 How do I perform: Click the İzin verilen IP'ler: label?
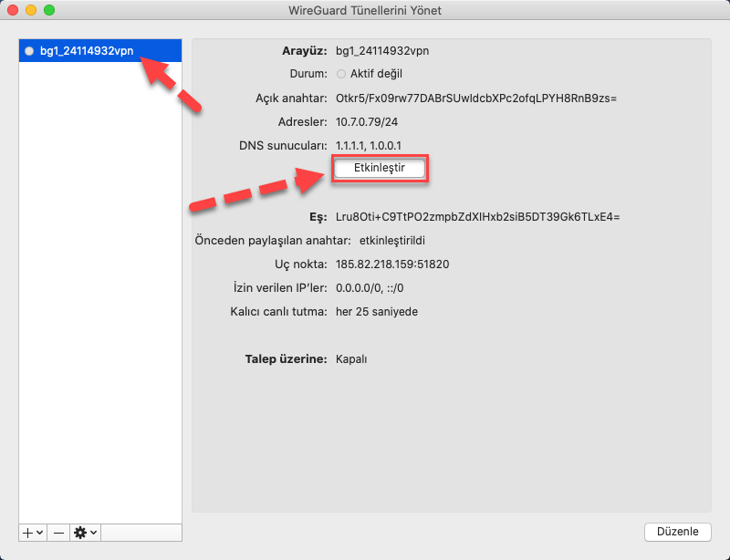coord(280,288)
